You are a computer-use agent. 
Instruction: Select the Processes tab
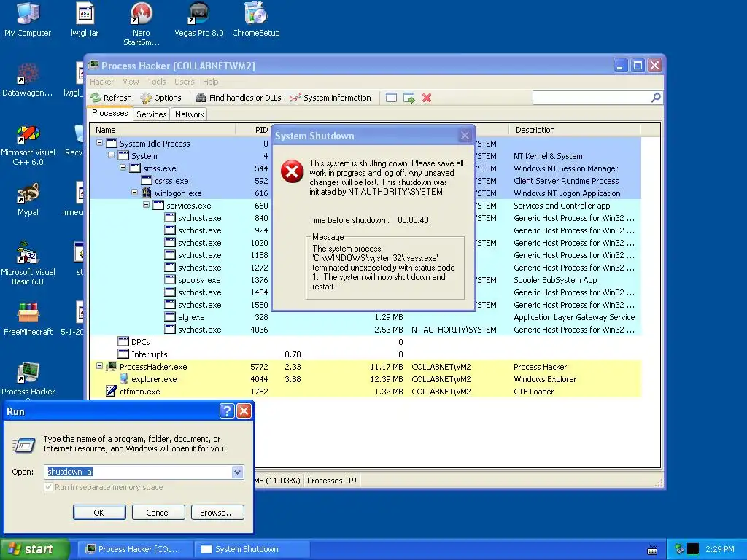(110, 113)
